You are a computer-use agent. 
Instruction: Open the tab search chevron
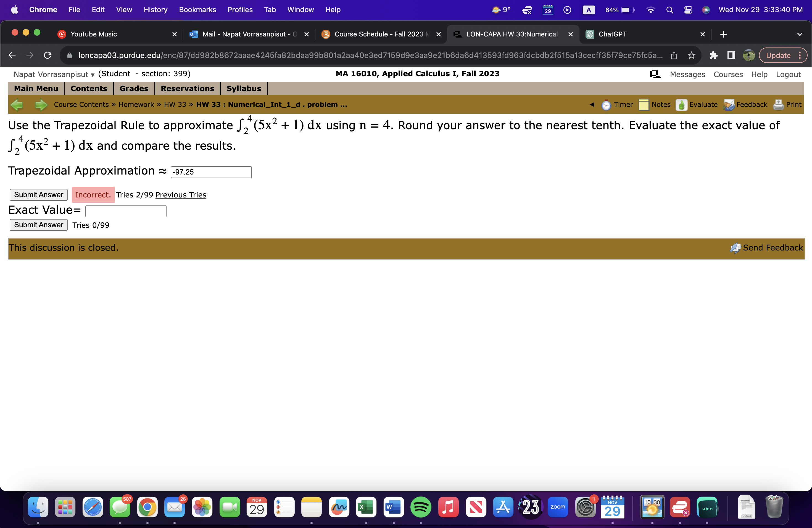click(800, 34)
